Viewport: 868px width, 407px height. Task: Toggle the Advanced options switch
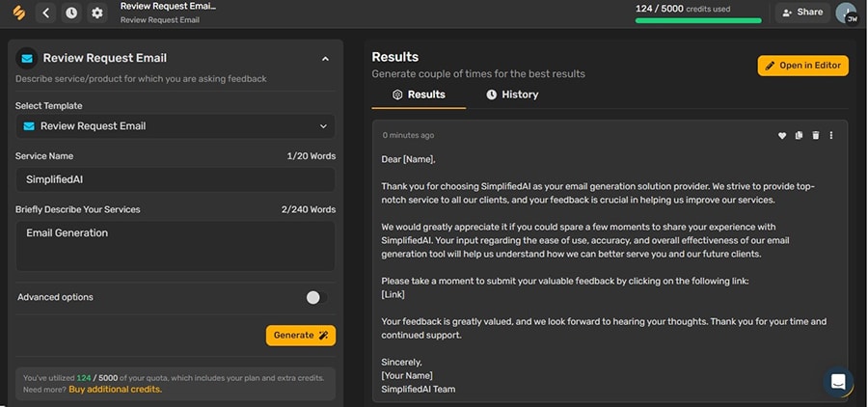point(316,298)
